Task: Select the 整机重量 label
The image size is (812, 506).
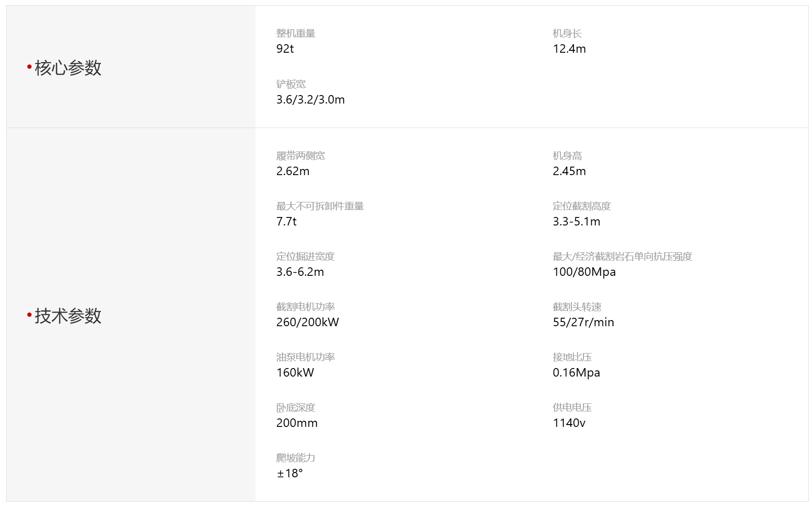Action: click(x=296, y=33)
